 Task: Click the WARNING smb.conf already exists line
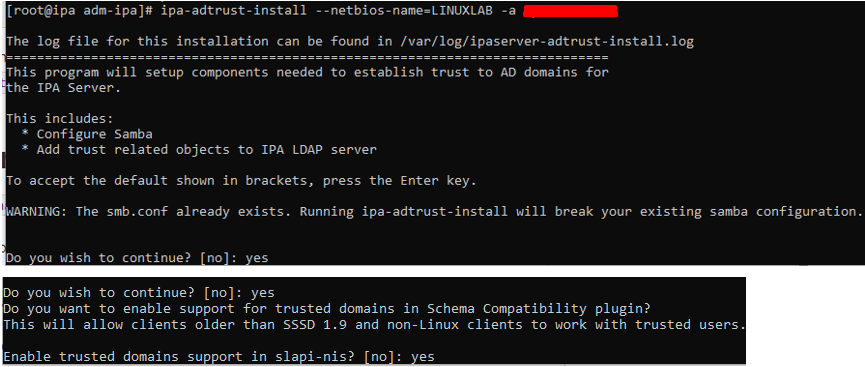pyautogui.click(x=434, y=211)
